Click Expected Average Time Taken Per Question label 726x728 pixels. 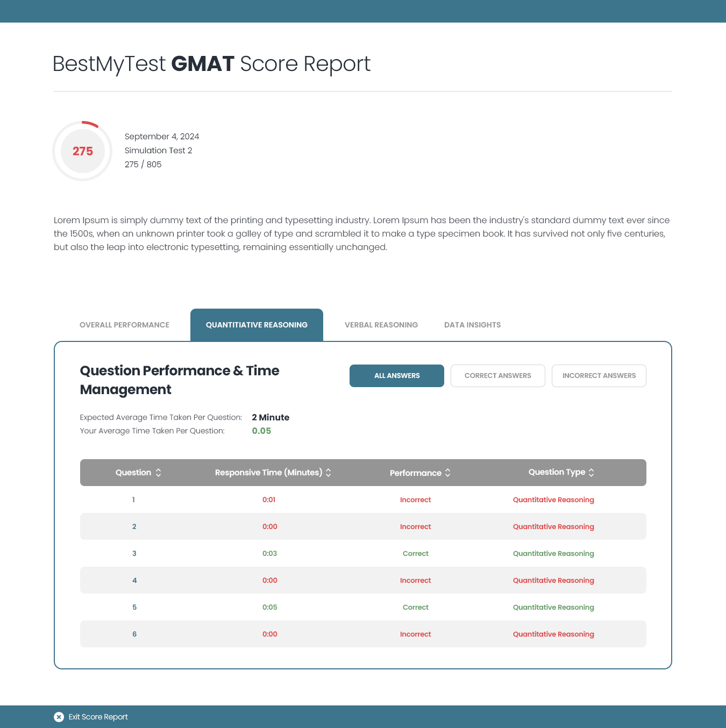(161, 417)
